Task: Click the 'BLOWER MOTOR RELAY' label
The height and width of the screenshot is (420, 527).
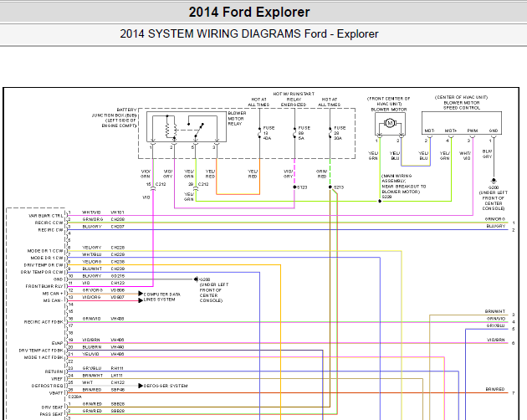Action: point(237,118)
